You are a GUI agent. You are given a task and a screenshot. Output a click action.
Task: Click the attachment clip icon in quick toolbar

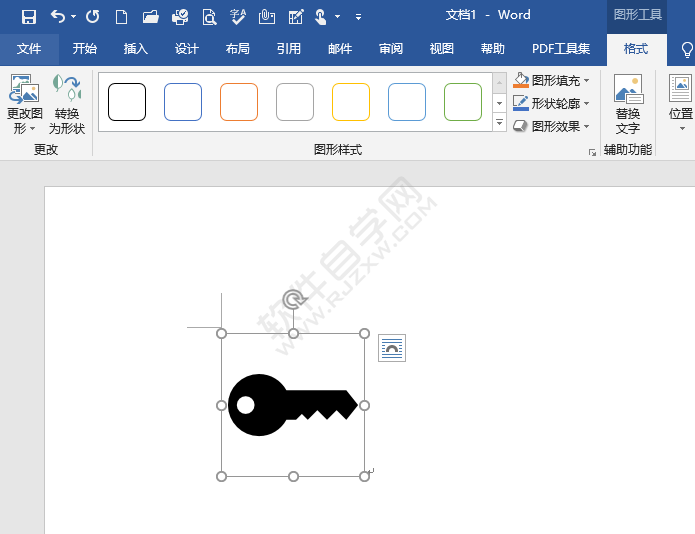(x=267, y=17)
